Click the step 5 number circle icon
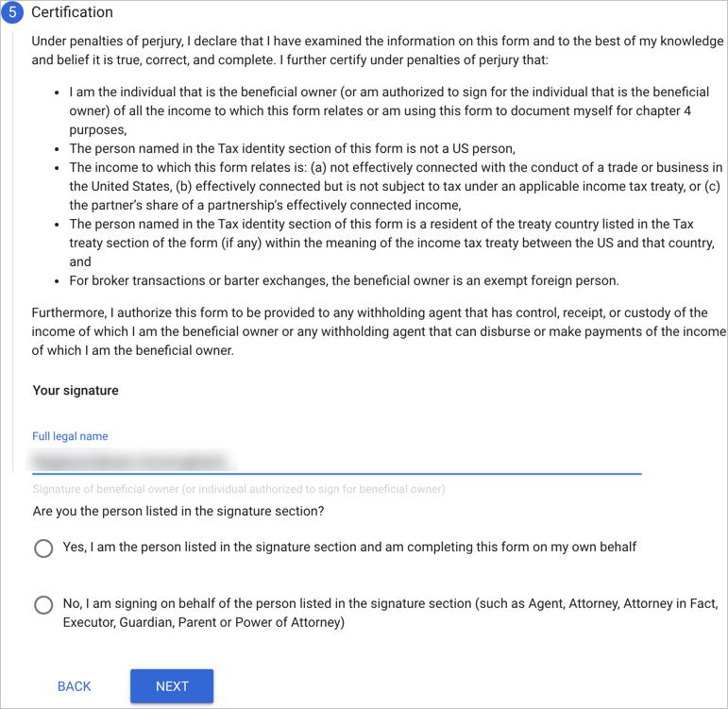Image resolution: width=728 pixels, height=709 pixels. [x=11, y=13]
